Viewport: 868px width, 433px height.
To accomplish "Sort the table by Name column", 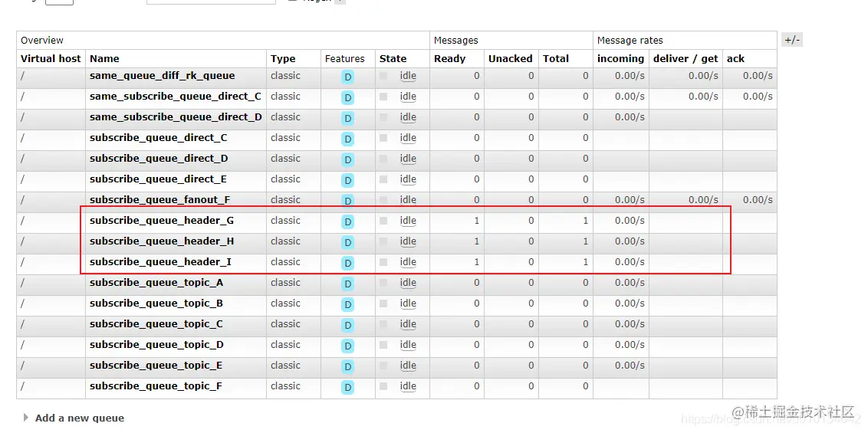I will click(104, 58).
